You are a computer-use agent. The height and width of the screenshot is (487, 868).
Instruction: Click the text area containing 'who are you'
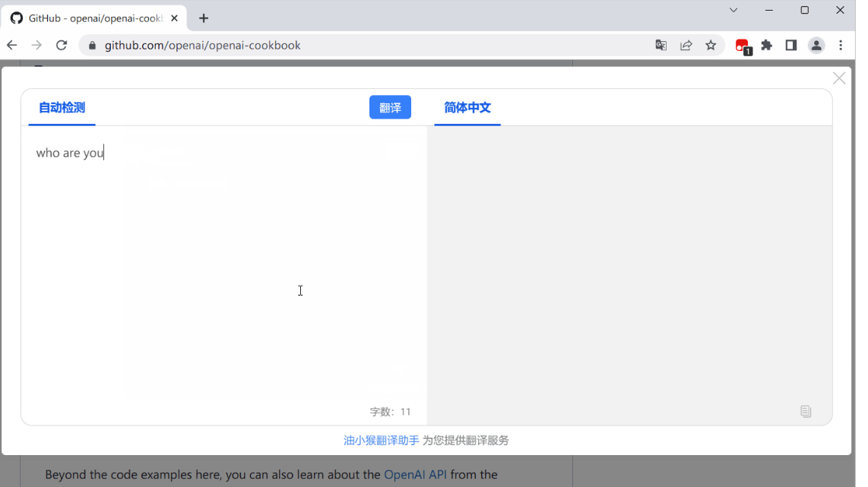coord(224,266)
